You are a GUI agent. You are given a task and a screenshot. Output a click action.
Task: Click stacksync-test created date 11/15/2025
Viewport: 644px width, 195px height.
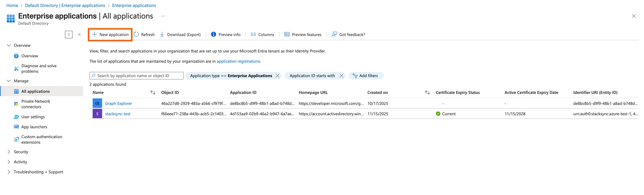tap(378, 114)
